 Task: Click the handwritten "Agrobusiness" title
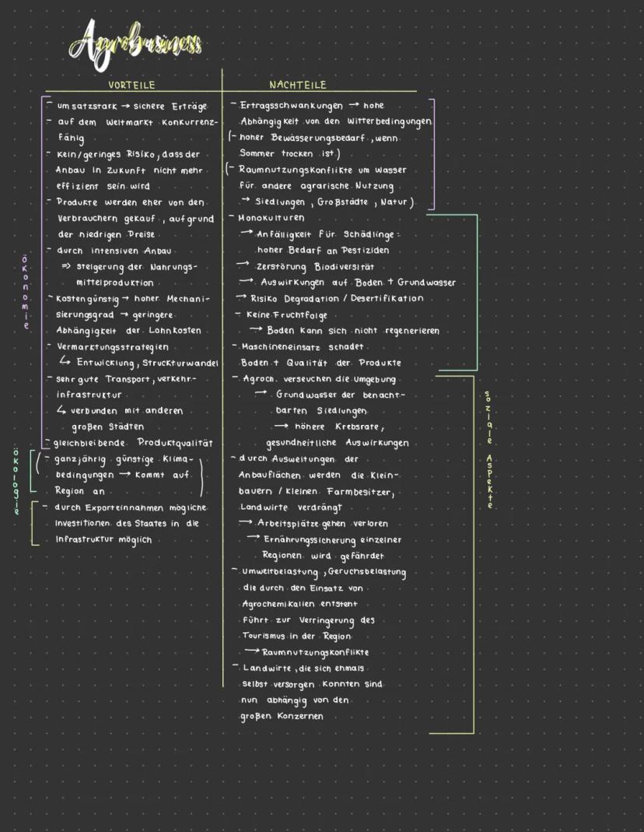[x=138, y=44]
